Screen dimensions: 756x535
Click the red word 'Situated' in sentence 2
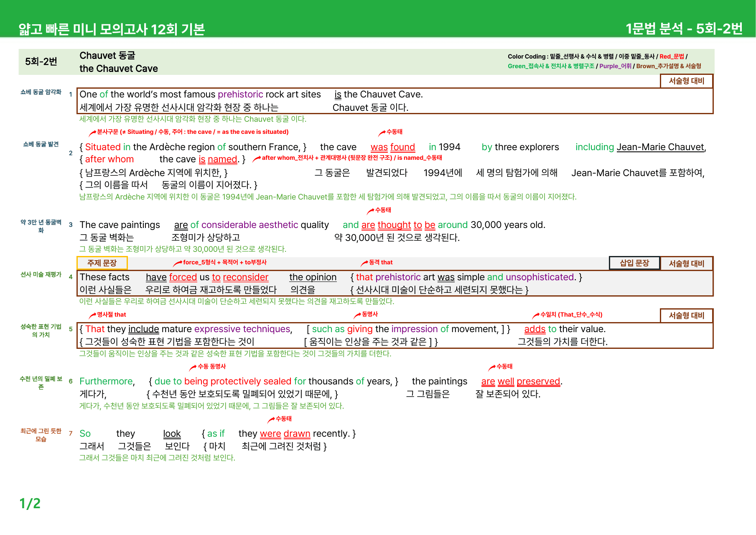103,147
